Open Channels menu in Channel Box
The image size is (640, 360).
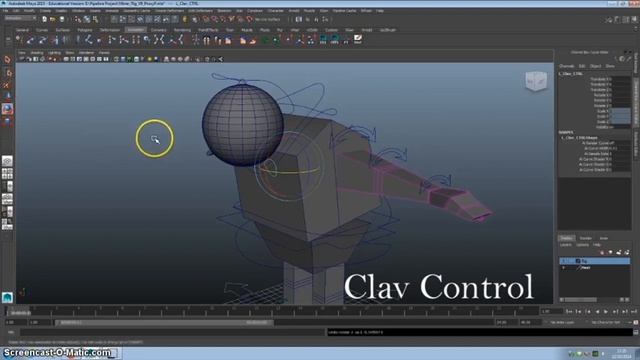(x=566, y=66)
